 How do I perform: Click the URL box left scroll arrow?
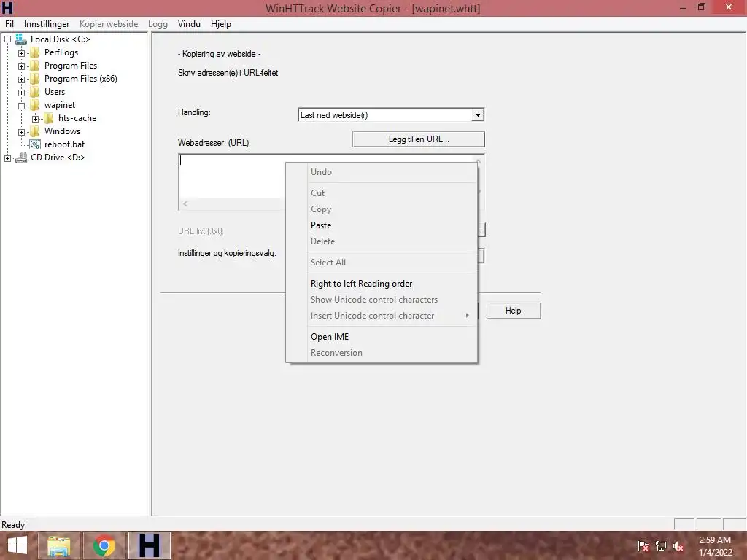[185, 204]
